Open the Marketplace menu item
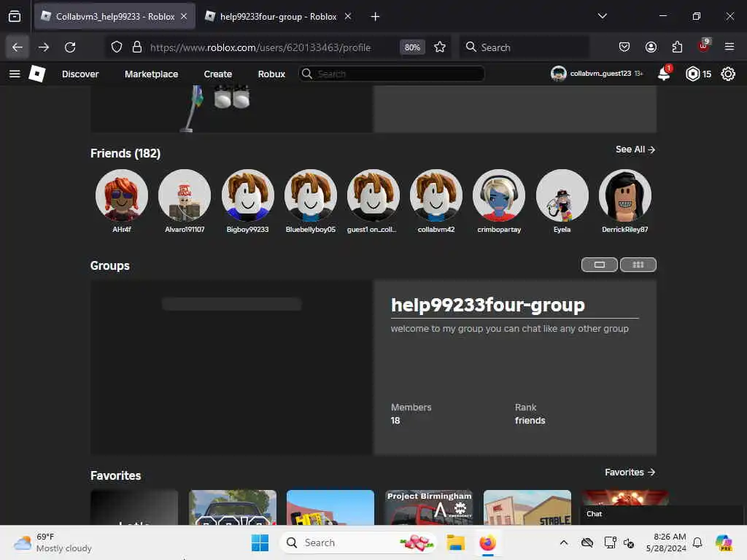Viewport: 747px width, 560px height. 152,74
